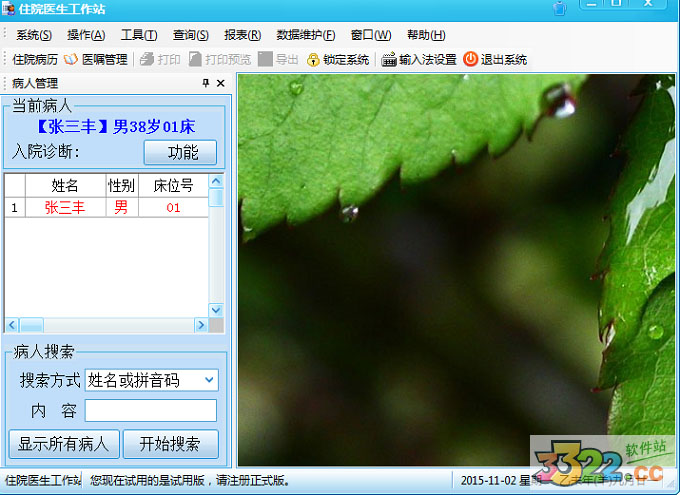Click the 医嘱管理 toolbar icon
This screenshot has width=680, height=495.
coord(71,60)
